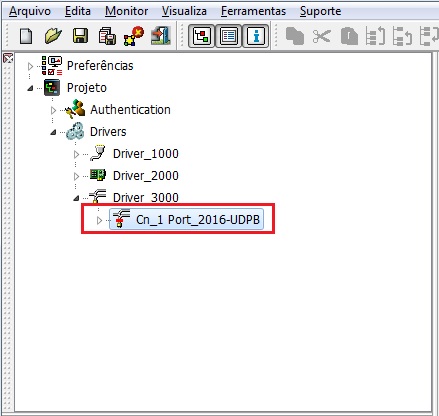Click the exit door toolbar icon
The width and height of the screenshot is (439, 416).
[x=161, y=36]
